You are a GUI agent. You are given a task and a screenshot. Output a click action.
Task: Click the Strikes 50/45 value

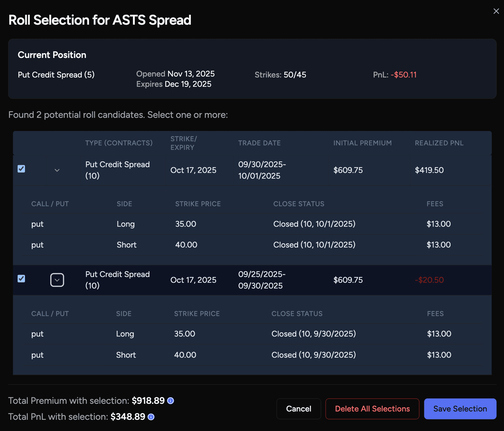(x=295, y=75)
